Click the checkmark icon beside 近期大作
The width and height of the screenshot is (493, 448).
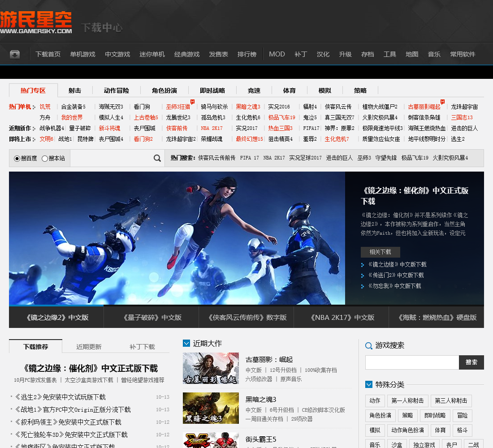186,343
